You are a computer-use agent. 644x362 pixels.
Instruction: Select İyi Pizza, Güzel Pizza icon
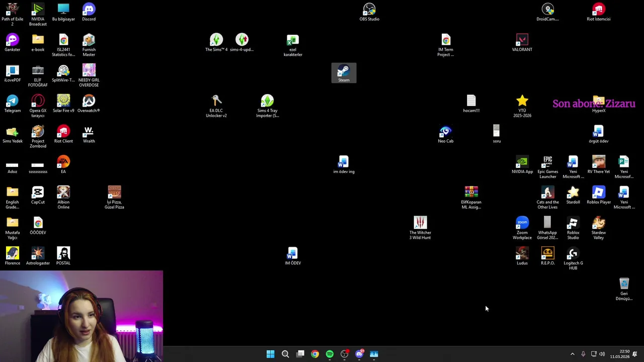tap(114, 198)
